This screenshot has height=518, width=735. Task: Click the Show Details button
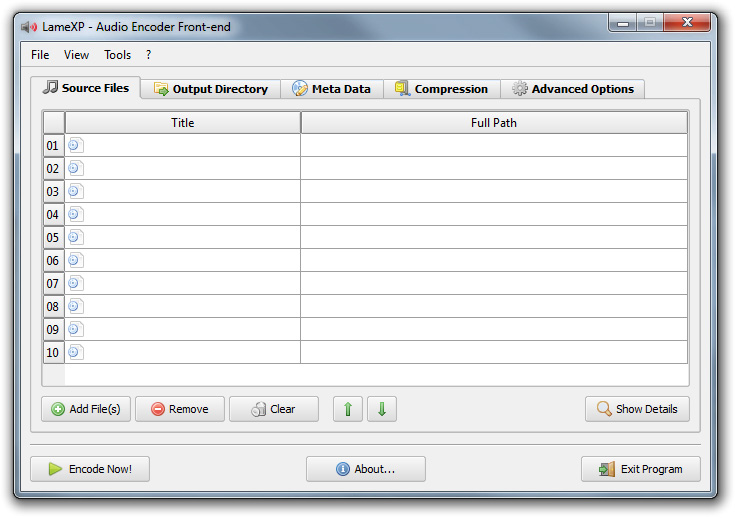tap(637, 409)
